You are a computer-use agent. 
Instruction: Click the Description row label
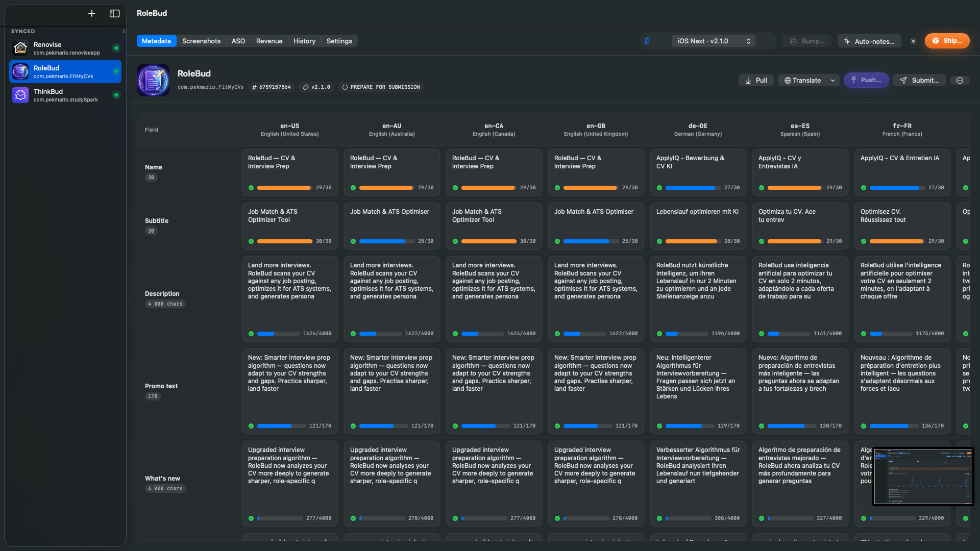162,294
